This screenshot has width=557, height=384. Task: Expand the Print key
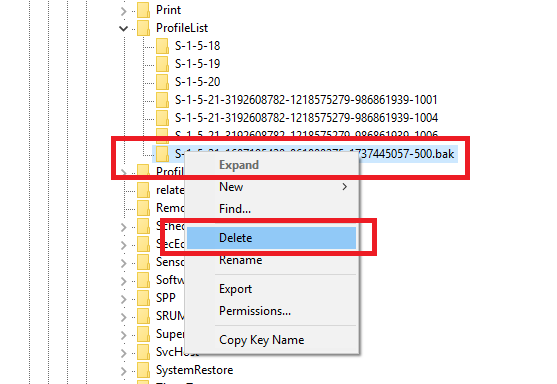[123, 11]
